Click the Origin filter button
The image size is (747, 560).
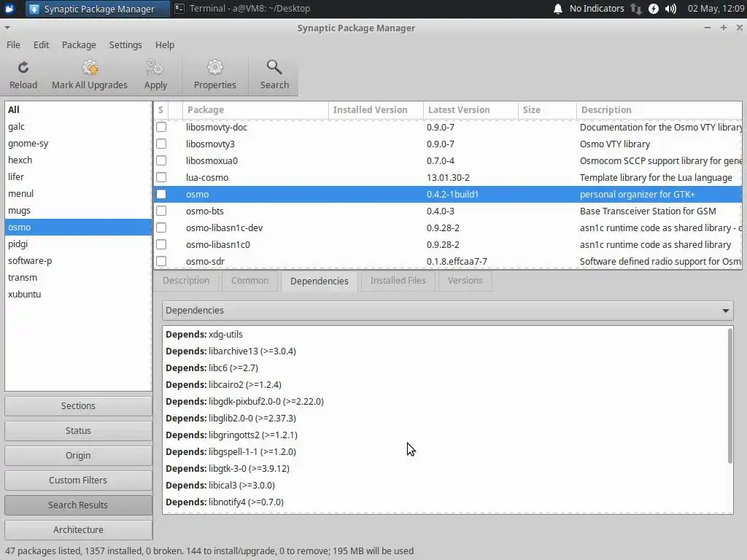pyautogui.click(x=78, y=455)
